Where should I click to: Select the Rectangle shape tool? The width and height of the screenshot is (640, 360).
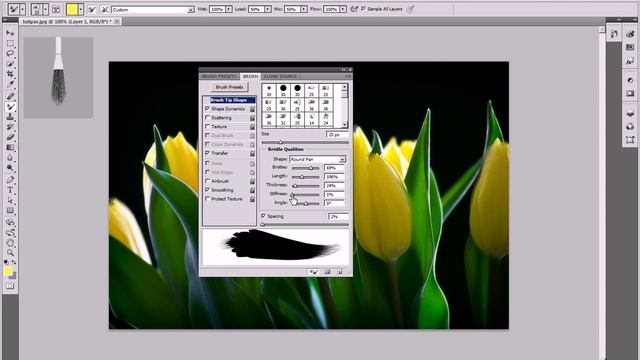(10, 211)
